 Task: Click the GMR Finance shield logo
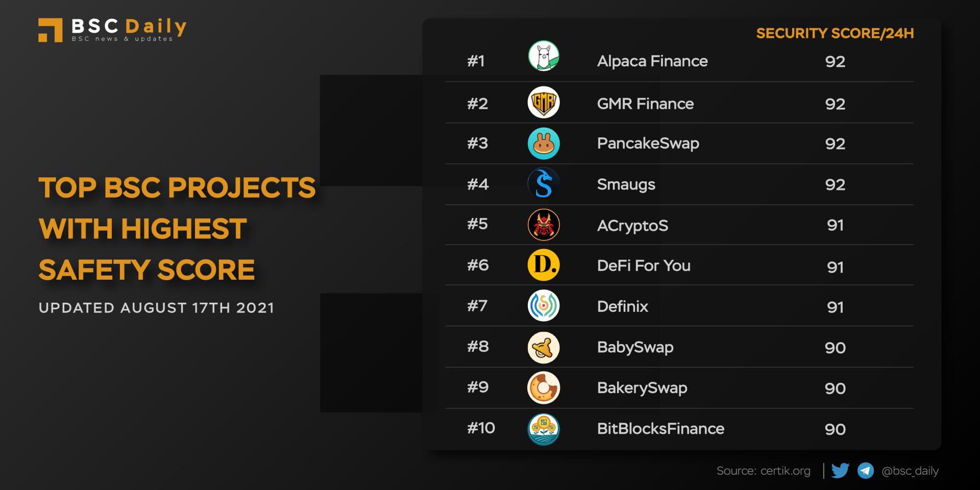pos(544,103)
